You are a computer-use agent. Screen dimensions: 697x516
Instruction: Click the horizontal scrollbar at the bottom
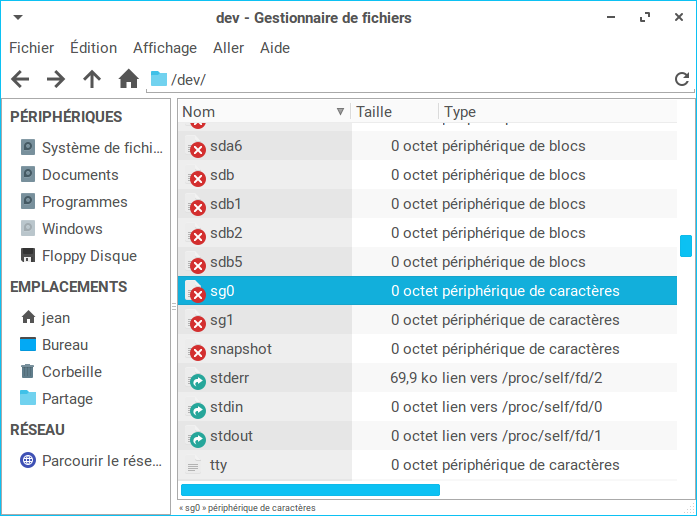click(310, 490)
